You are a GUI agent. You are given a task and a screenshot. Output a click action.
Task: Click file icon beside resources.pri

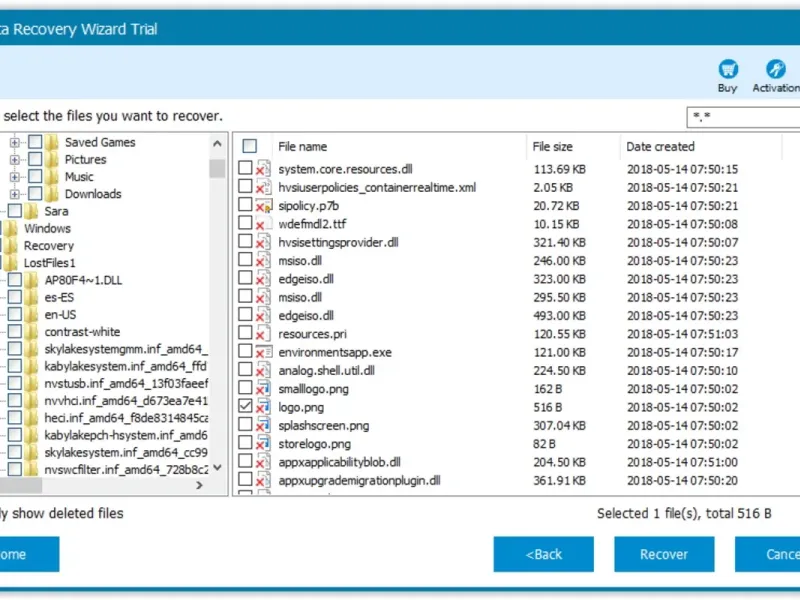pos(263,334)
